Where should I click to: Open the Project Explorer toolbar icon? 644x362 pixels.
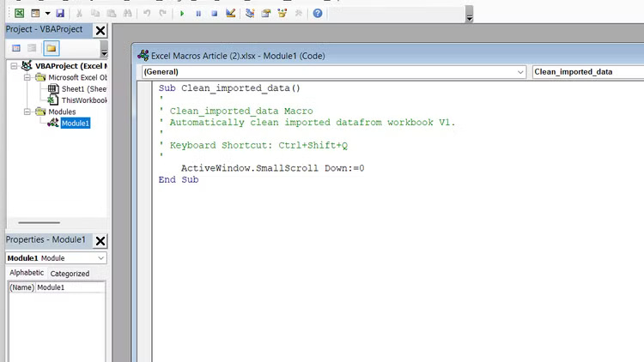(x=250, y=14)
